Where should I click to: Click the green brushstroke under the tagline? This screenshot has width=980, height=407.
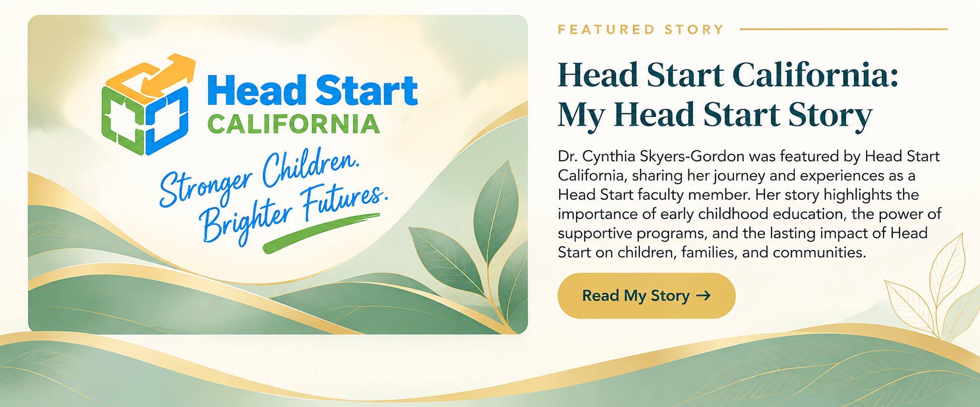point(321,233)
